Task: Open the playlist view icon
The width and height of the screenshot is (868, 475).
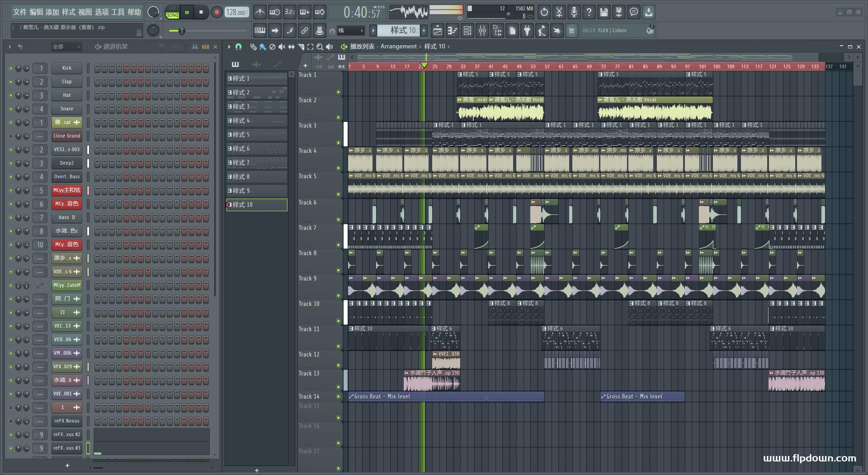Action: tap(437, 31)
